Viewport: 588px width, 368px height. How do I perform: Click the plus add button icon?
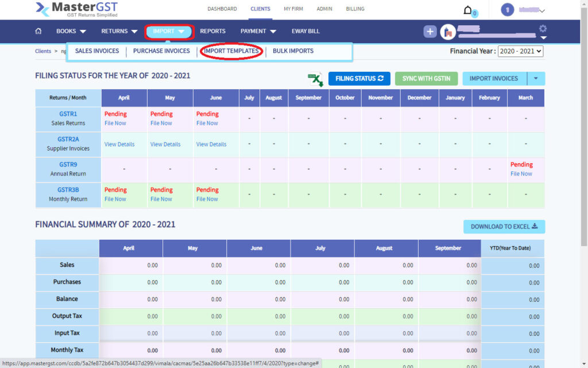[430, 32]
